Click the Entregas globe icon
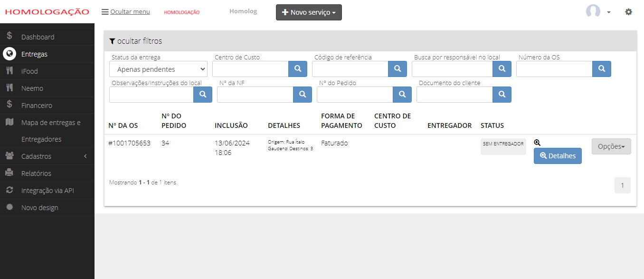644x279 pixels. [9, 54]
